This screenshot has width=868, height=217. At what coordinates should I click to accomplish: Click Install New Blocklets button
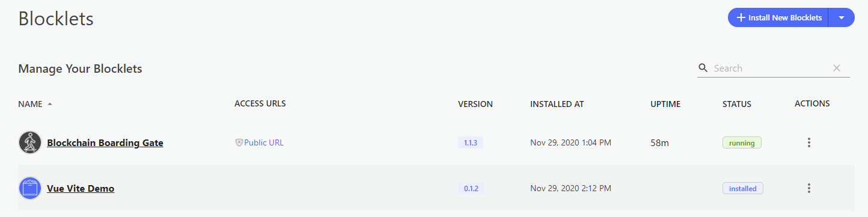coord(778,18)
